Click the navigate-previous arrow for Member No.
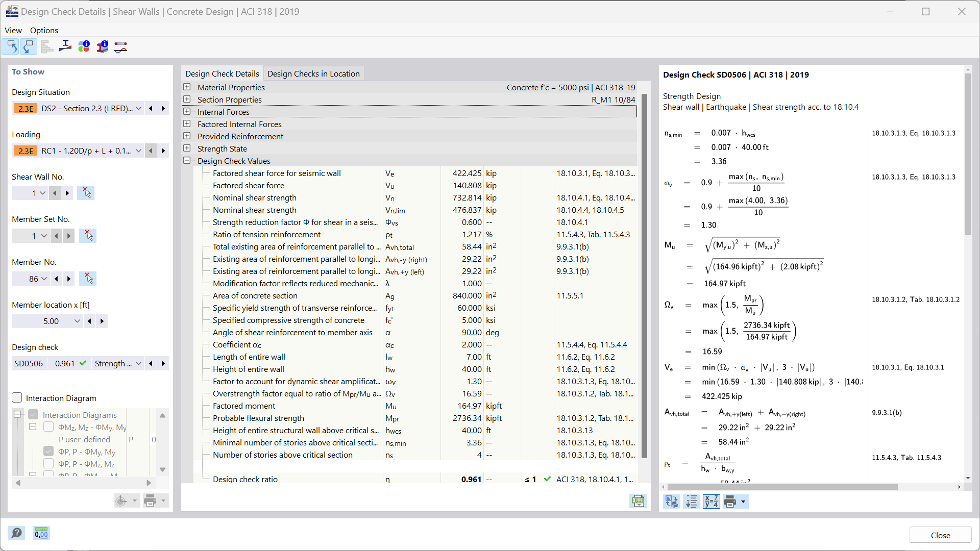 click(x=56, y=278)
